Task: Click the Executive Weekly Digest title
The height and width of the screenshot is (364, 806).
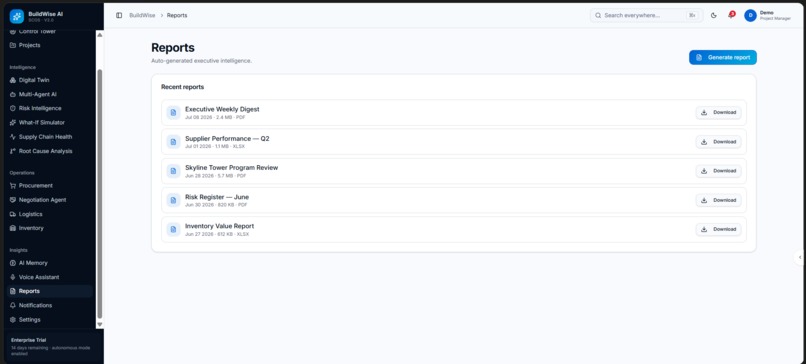Action: (222, 109)
